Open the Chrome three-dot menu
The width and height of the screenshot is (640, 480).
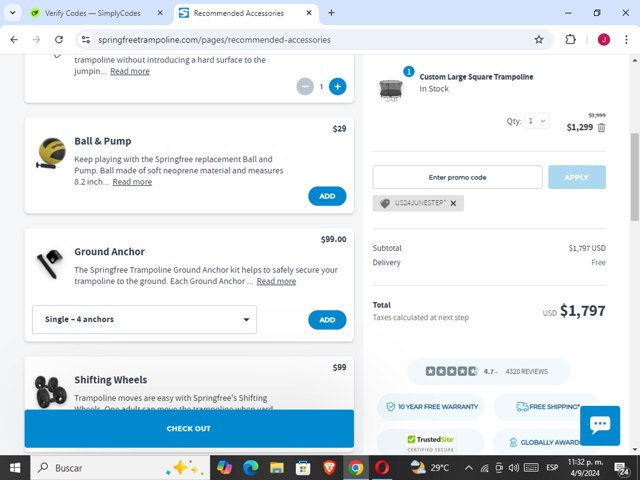click(626, 40)
